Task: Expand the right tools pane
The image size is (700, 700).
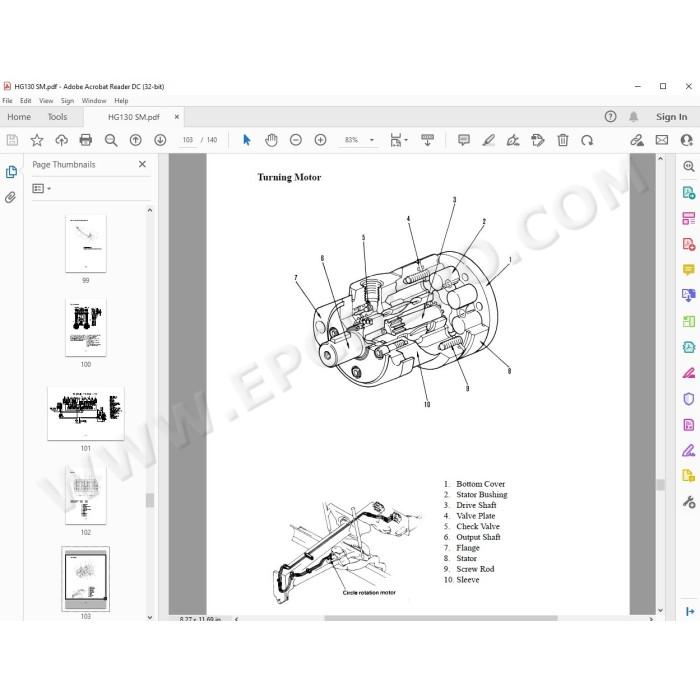Action: click(x=690, y=611)
